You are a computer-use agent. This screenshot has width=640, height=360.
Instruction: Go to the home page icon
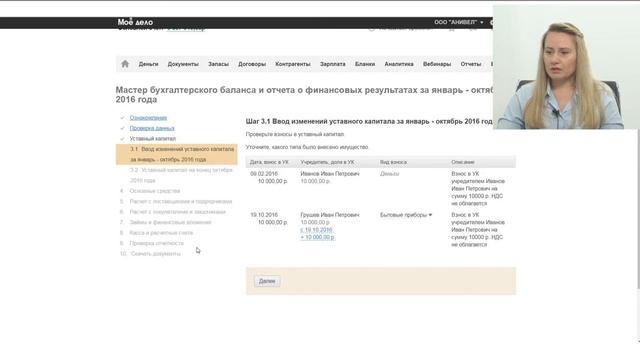[x=125, y=64]
